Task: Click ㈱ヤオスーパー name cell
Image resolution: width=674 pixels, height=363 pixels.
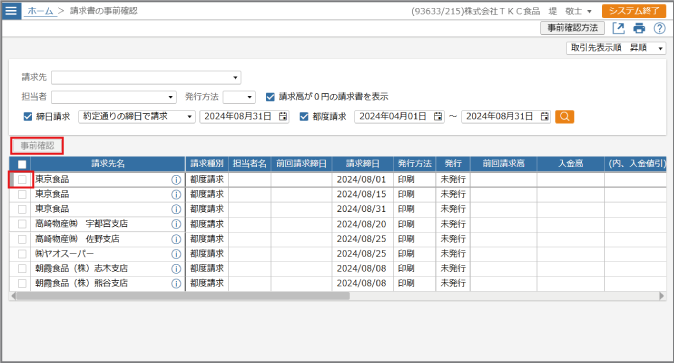Action: pos(108,254)
